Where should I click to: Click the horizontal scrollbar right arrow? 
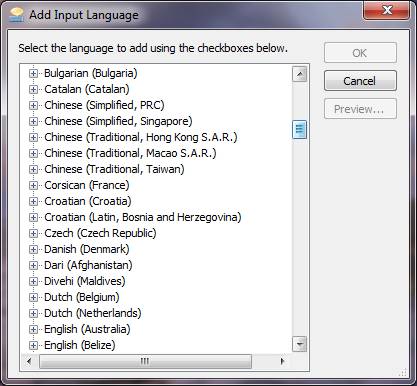coord(283,361)
